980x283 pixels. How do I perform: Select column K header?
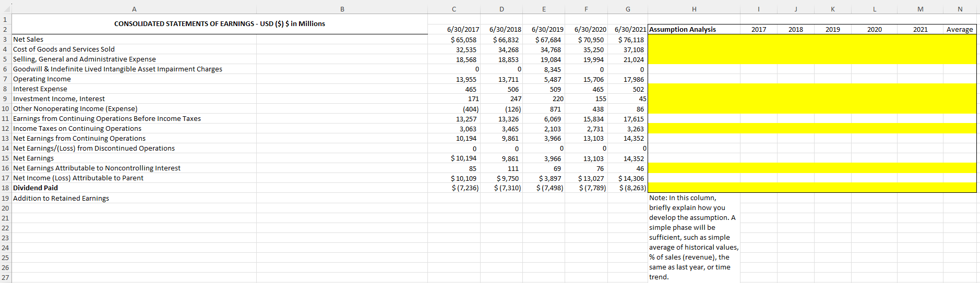[x=832, y=9]
